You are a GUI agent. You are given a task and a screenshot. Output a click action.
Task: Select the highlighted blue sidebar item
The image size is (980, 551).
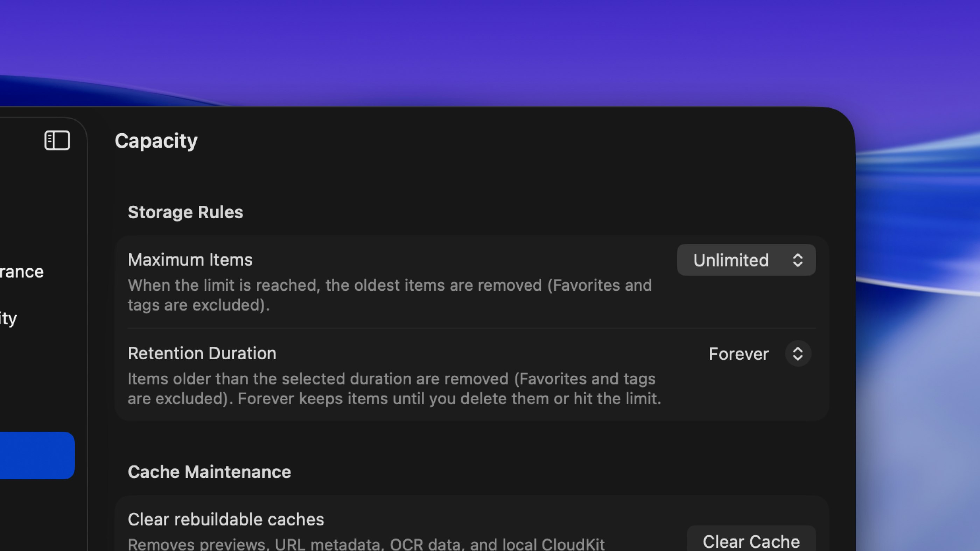37,455
